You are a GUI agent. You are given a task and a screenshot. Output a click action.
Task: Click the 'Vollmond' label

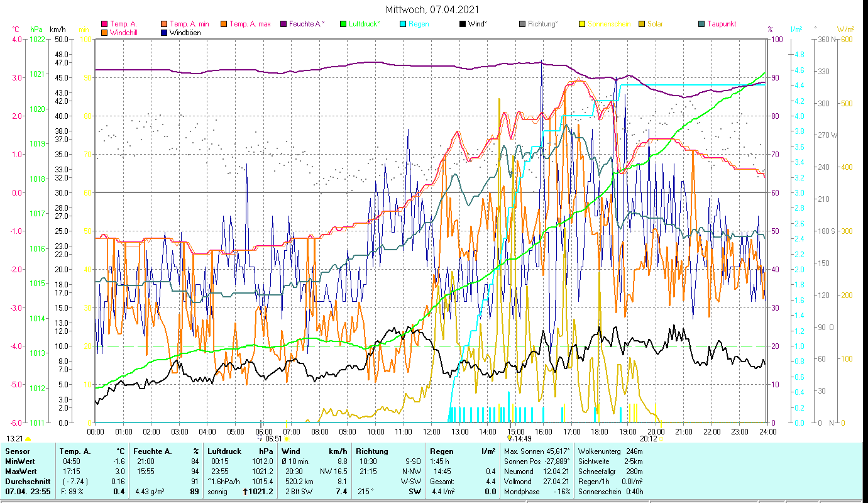(x=519, y=482)
